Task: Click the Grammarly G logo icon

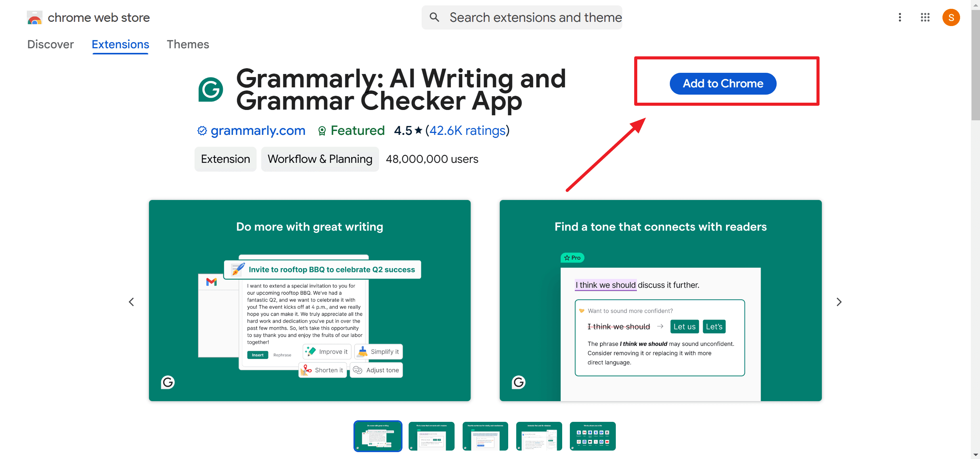Action: click(x=211, y=90)
